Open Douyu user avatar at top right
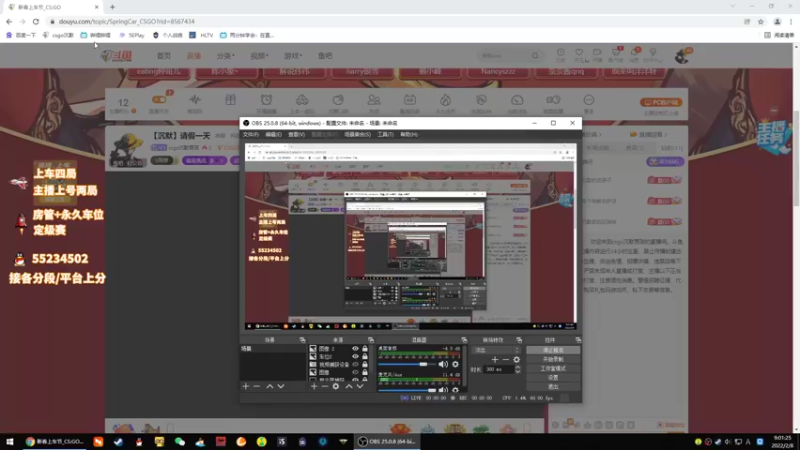The height and width of the screenshot is (450, 800). tap(682, 56)
